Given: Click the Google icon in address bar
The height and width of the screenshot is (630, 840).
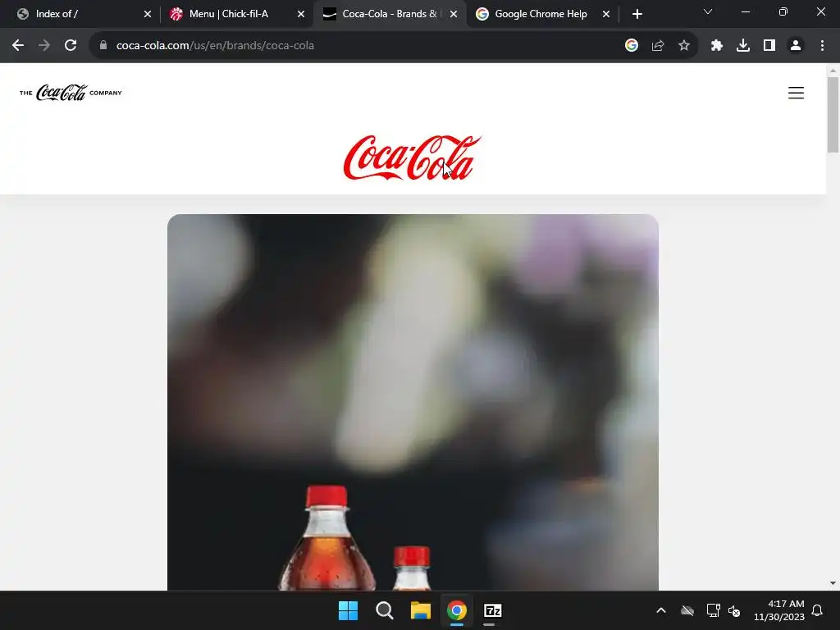Looking at the screenshot, I should 632,46.
